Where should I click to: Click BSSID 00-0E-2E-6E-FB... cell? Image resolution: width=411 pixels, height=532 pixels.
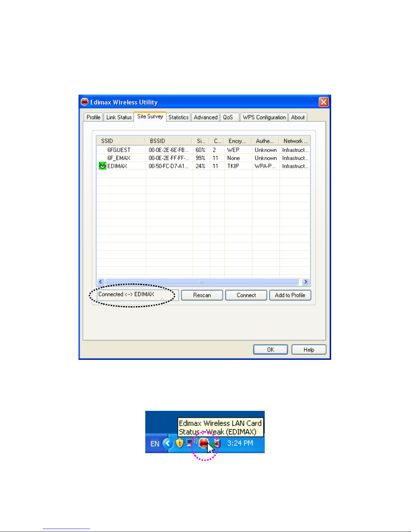pos(169,150)
